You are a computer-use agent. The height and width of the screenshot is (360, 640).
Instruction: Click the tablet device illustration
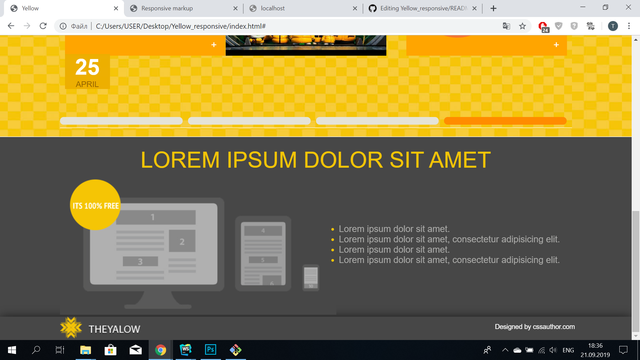(x=263, y=253)
